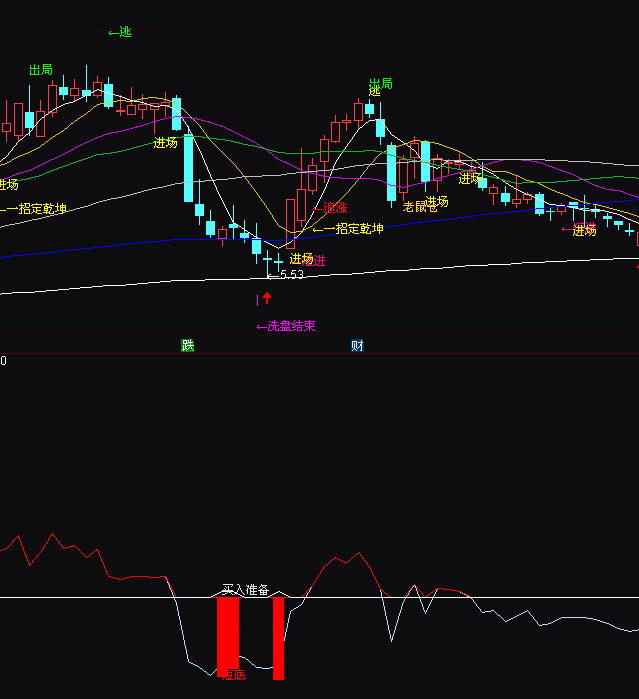Click the green 跌 icon below the chart
The image size is (639, 699).
(x=188, y=346)
